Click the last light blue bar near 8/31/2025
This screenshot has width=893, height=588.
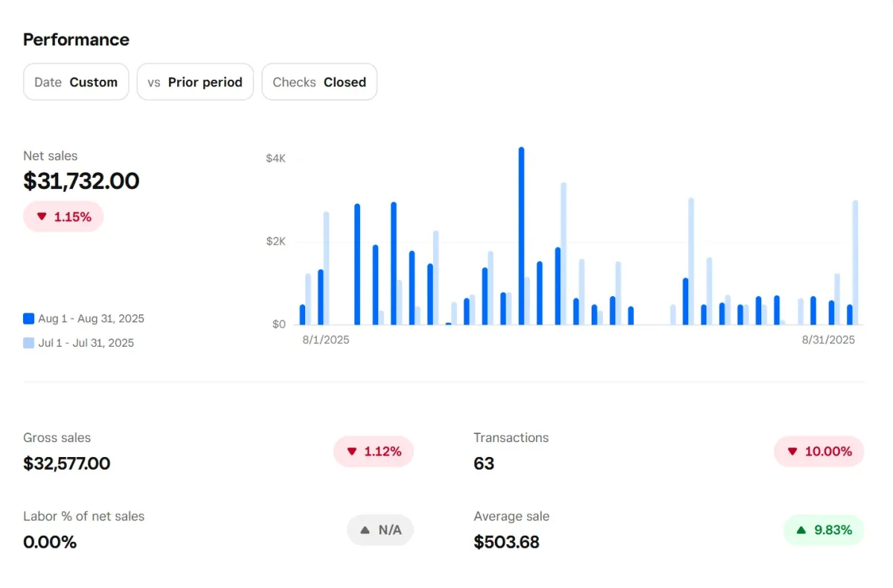[855, 262]
